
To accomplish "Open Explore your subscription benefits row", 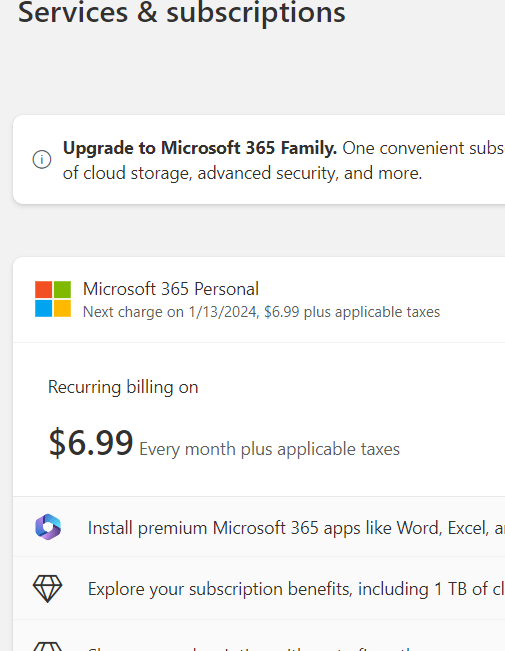I will [x=259, y=588].
